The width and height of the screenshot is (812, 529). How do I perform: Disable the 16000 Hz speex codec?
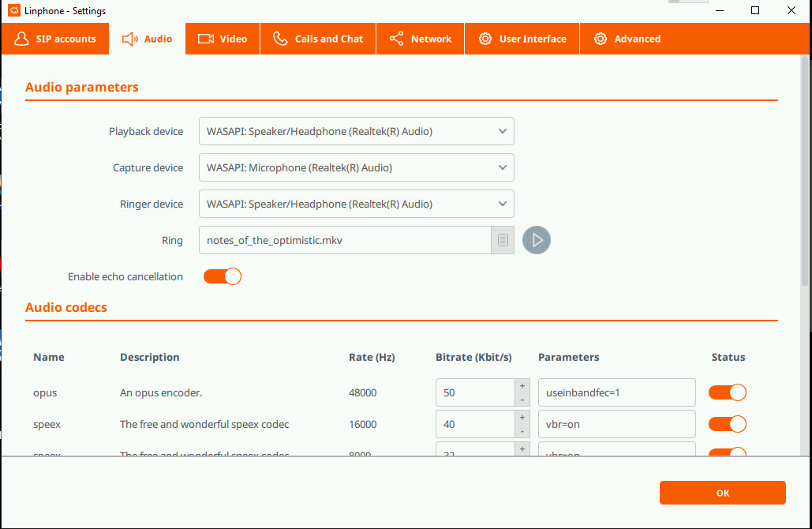[727, 424]
